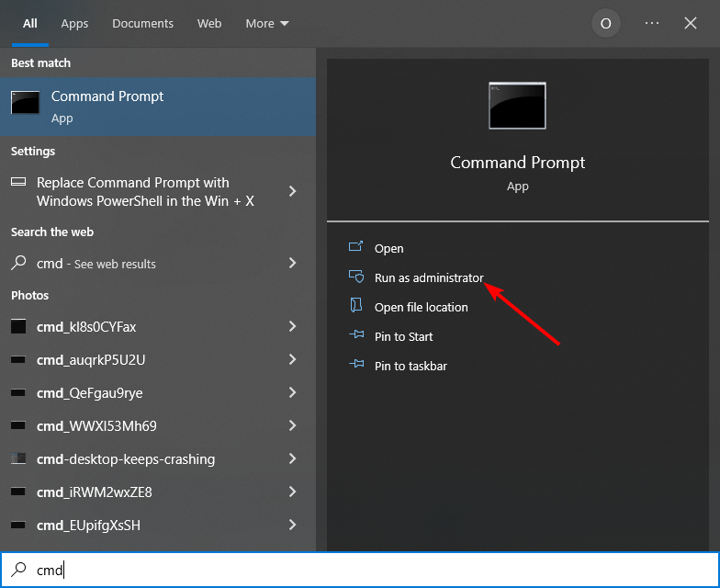Click the Open file location icon
This screenshot has height=588, width=720.
tap(356, 307)
